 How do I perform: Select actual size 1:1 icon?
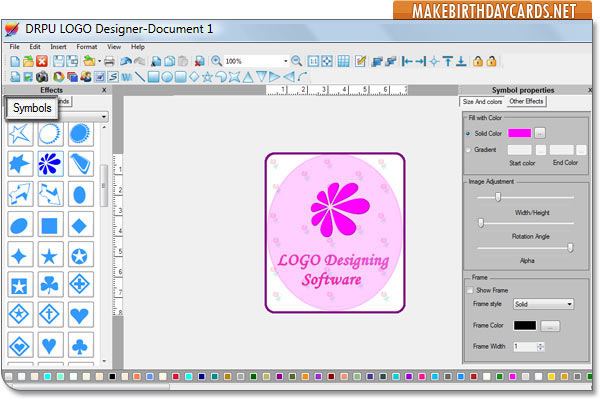point(313,61)
